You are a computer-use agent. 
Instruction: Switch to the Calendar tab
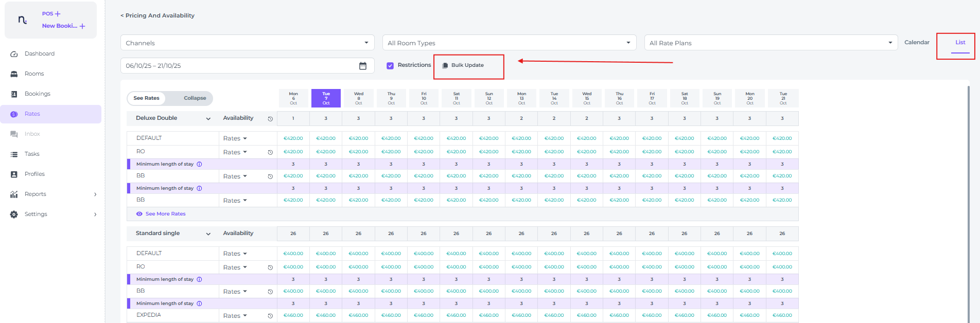(x=917, y=42)
